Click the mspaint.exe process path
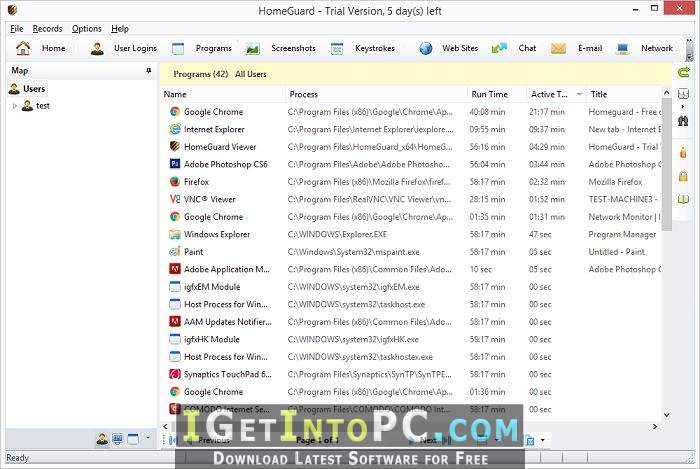Screen dimensions: 700x469 point(353,252)
